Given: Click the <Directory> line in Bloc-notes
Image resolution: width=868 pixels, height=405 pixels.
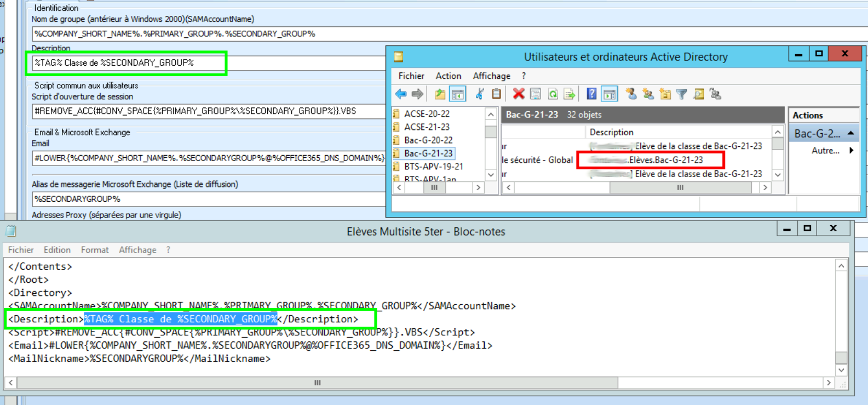Looking at the screenshot, I should point(40,293).
